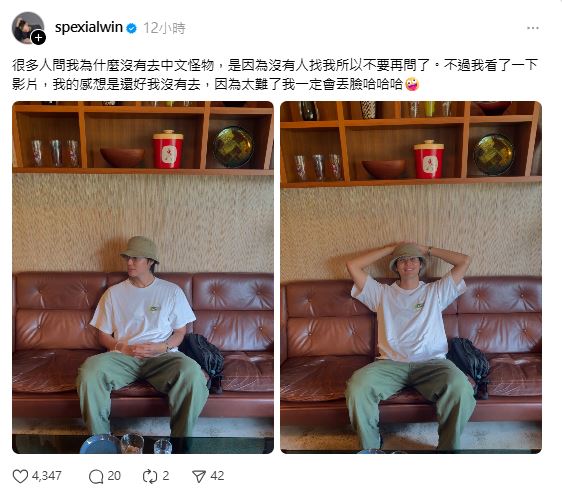This screenshot has width=562, height=492.
Task: Open left photo of man looking sideways
Action: 143,277
